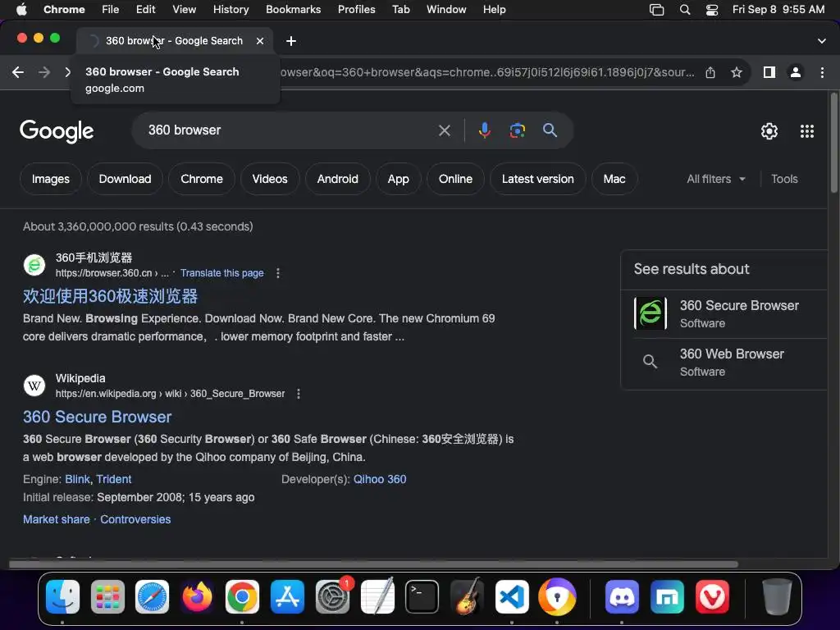Select the Latest version filter chip
The width and height of the screenshot is (840, 630).
pyautogui.click(x=538, y=179)
